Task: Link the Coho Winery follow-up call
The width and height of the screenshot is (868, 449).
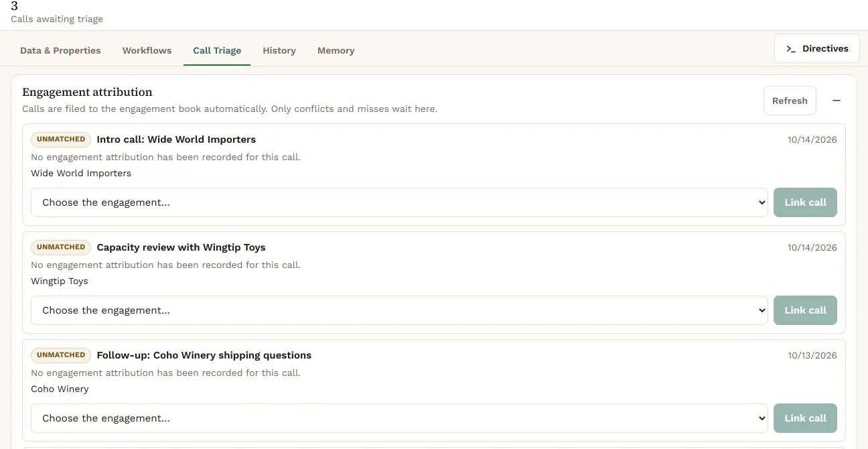Action: 805,418
